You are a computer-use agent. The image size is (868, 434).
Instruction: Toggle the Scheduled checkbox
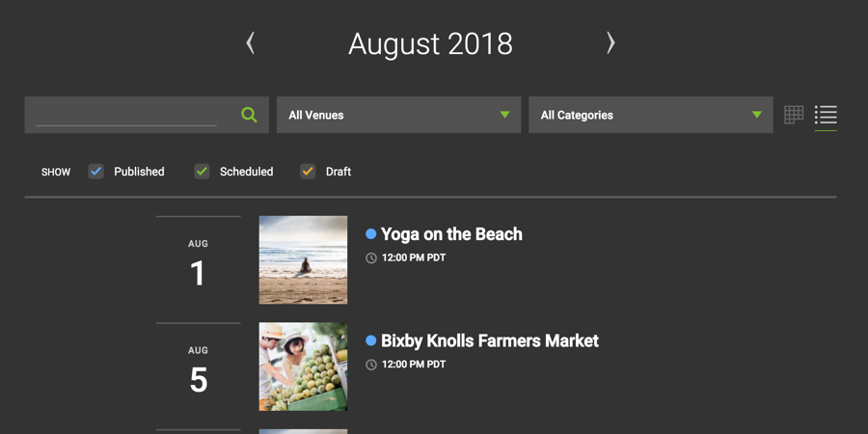coord(202,172)
